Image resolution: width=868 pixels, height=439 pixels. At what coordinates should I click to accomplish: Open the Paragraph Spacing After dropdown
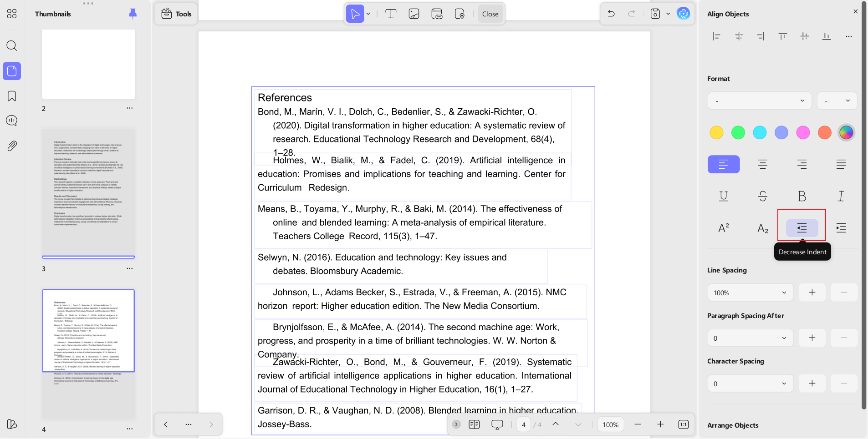751,338
